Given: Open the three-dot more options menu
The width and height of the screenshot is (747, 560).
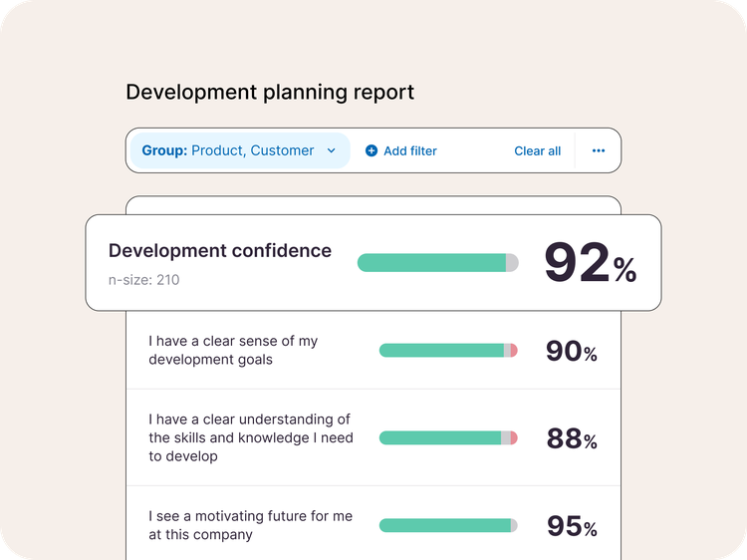Looking at the screenshot, I should pyautogui.click(x=599, y=151).
